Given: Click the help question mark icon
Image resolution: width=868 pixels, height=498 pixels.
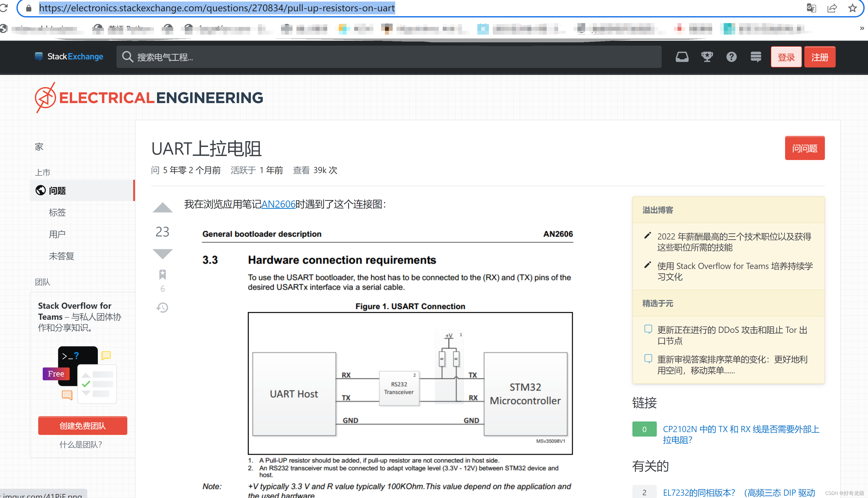Looking at the screenshot, I should [x=731, y=57].
